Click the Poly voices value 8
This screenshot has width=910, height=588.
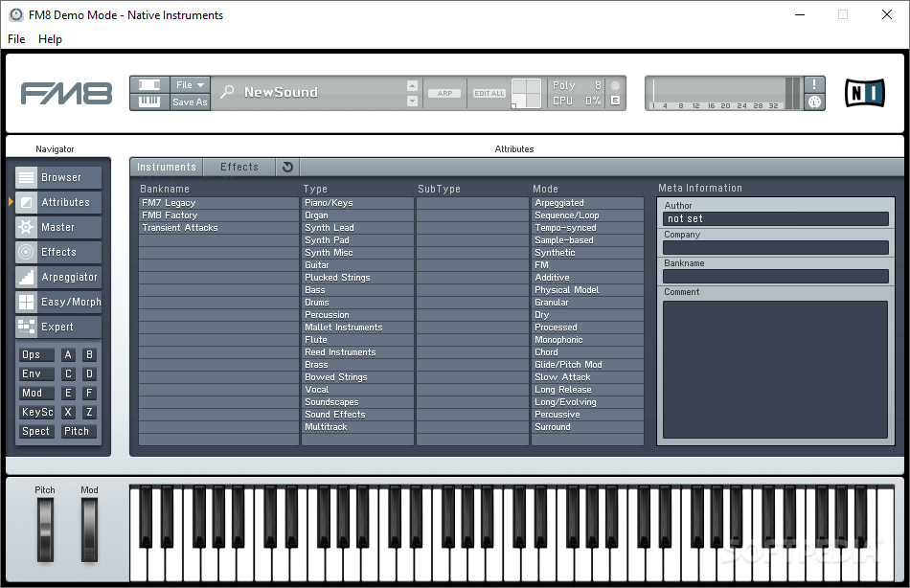598,85
